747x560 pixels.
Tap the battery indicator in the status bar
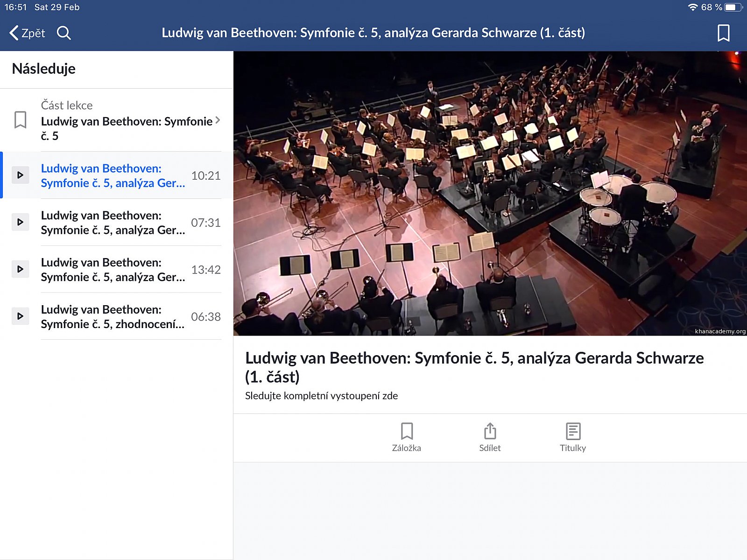[x=733, y=7]
